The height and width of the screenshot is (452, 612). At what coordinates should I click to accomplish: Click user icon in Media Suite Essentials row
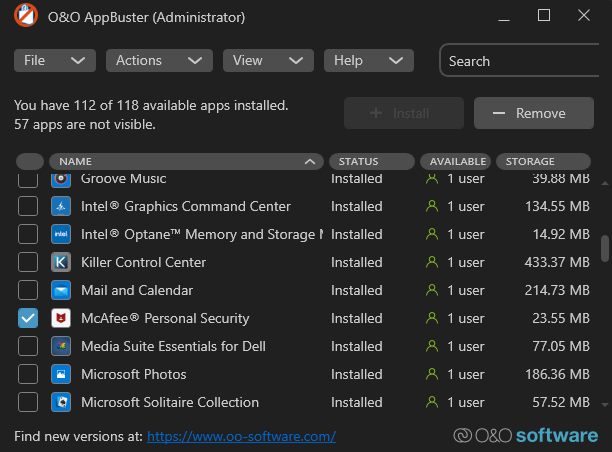[x=432, y=346]
